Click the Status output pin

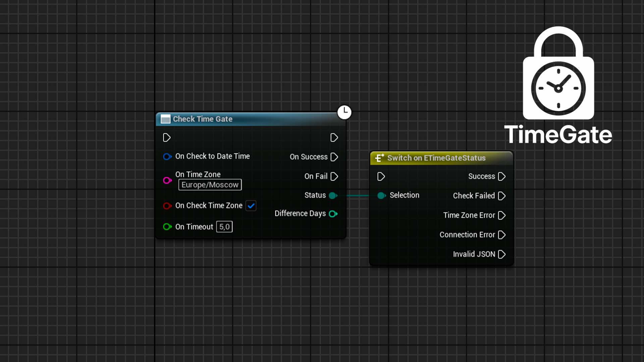click(333, 195)
